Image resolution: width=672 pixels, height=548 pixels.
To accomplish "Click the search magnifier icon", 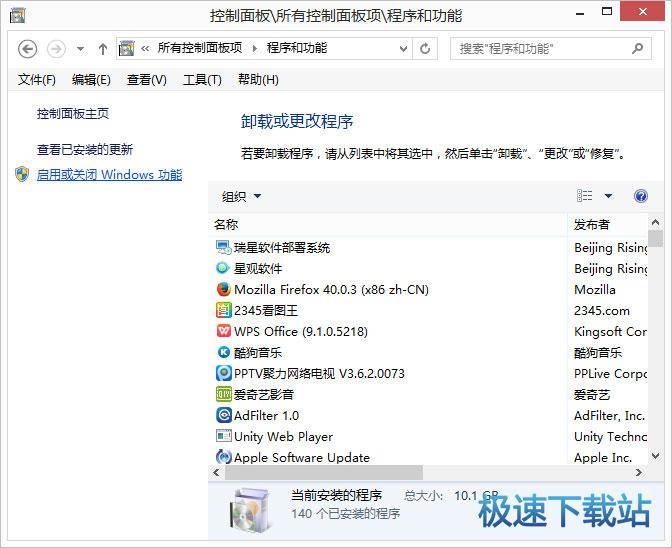I will [x=638, y=48].
